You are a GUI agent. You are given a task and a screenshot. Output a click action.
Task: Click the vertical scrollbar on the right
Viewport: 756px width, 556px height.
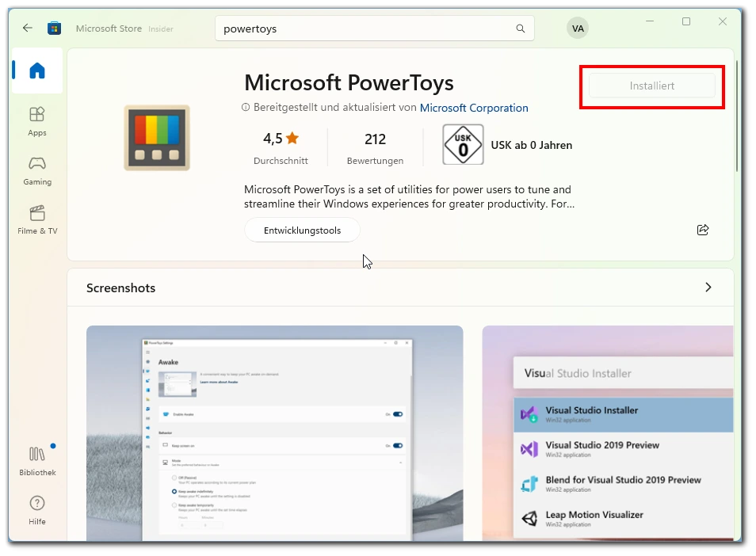pyautogui.click(x=737, y=116)
